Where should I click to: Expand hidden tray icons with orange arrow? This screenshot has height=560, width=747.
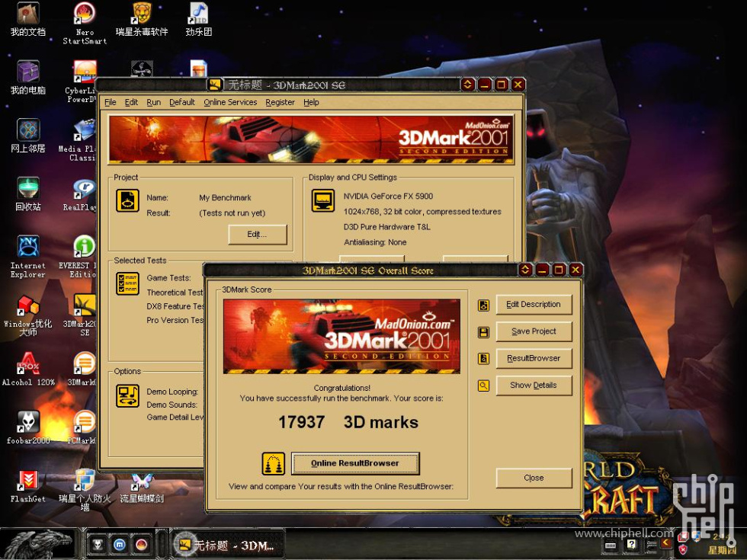click(x=665, y=542)
